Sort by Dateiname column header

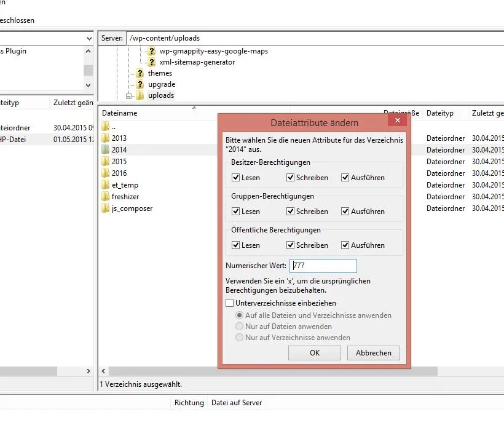120,113
